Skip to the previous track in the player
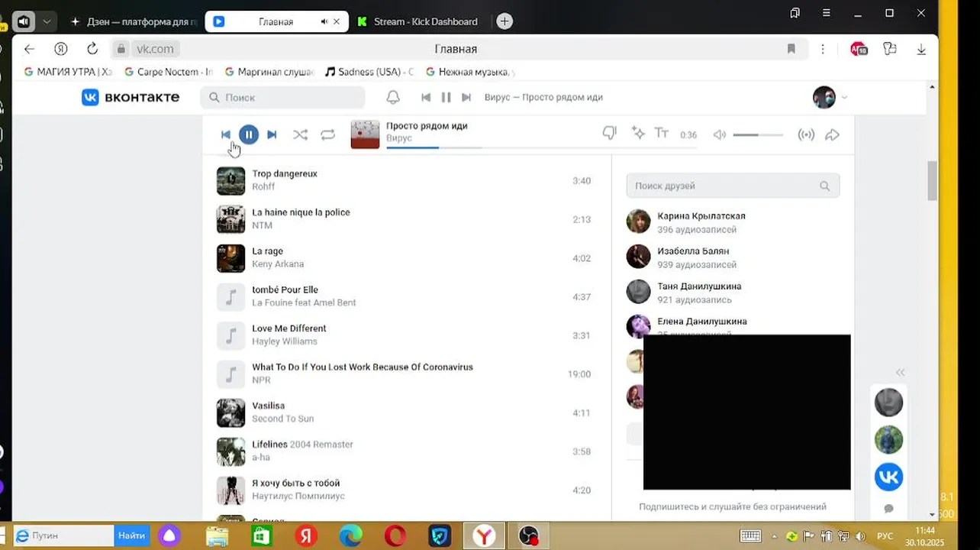The height and width of the screenshot is (550, 980). tap(226, 134)
